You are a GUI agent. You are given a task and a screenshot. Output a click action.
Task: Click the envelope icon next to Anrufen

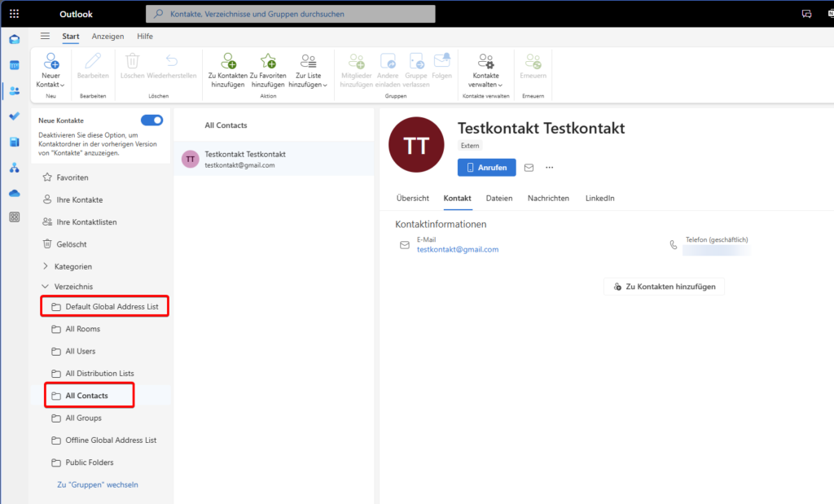click(529, 168)
